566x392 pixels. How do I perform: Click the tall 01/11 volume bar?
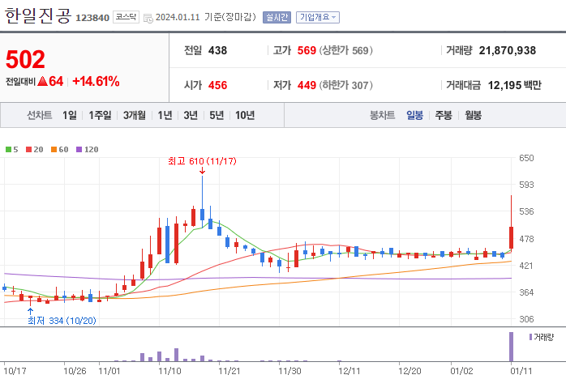[511, 347]
